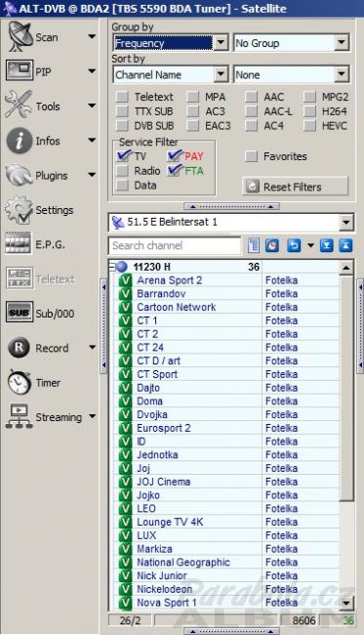Open the Scan satellite dish icon
The image size is (364, 635).
pos(20,37)
